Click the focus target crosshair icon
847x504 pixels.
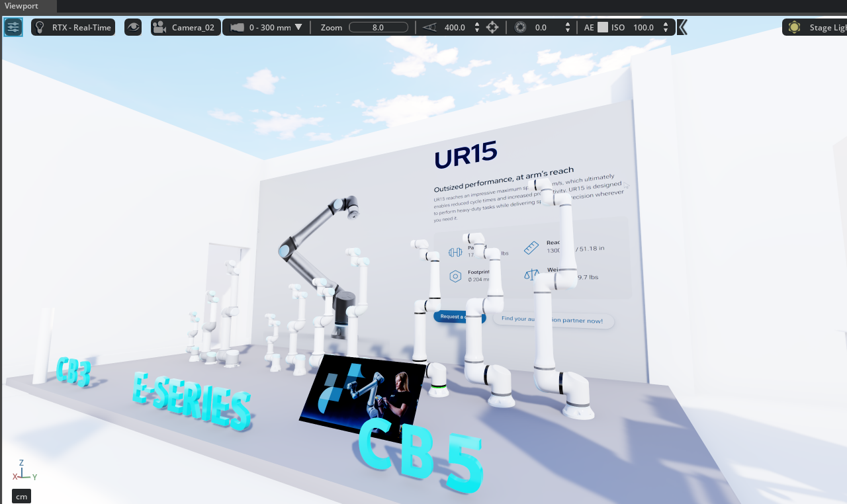pos(492,27)
